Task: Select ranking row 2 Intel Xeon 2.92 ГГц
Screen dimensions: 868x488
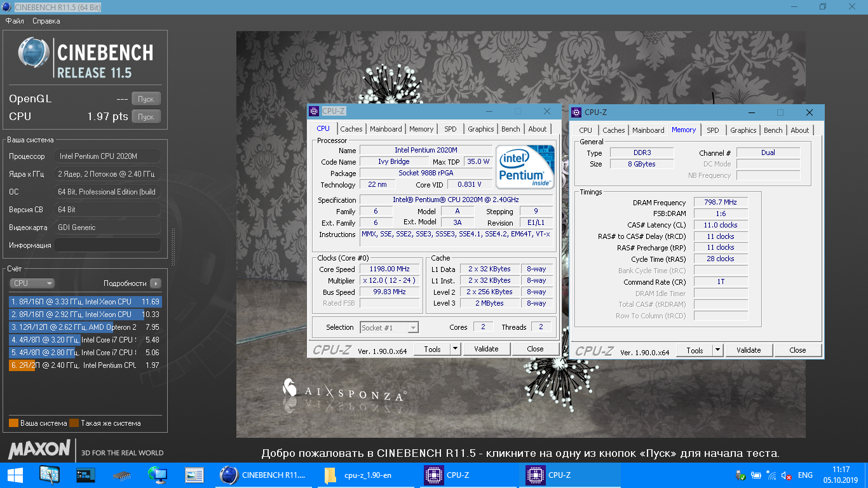Action: [85, 315]
